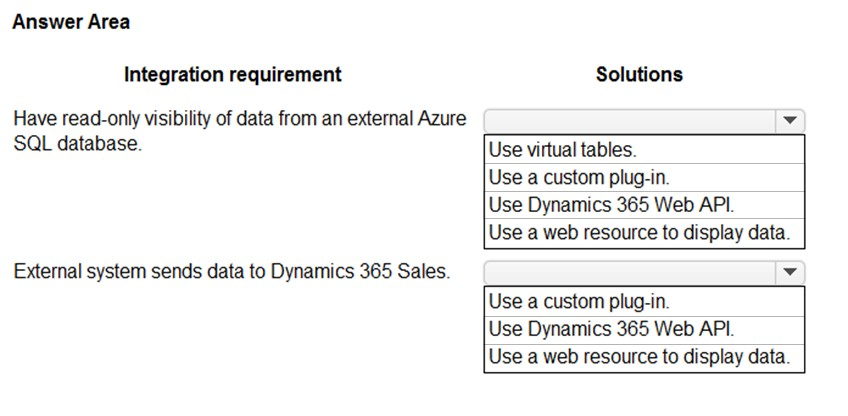Choose 'Use a custom plug-in.' in second list
The image size is (848, 416).
click(644, 301)
